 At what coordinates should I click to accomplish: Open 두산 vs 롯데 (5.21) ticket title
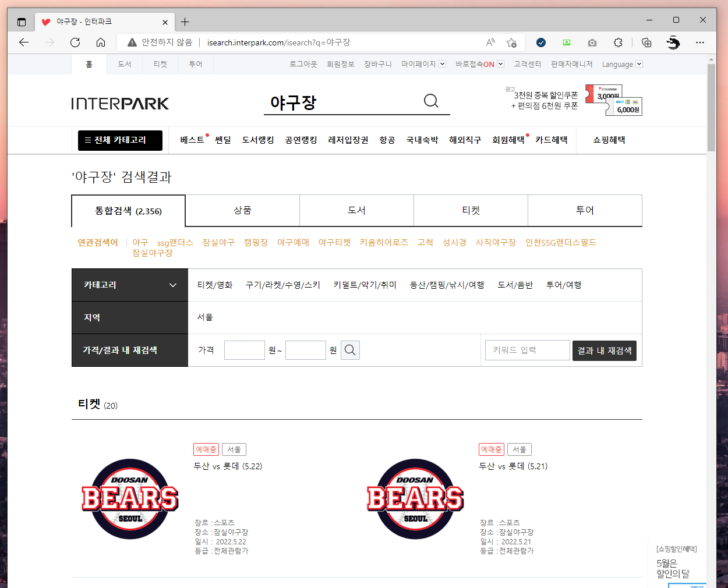[x=513, y=466]
